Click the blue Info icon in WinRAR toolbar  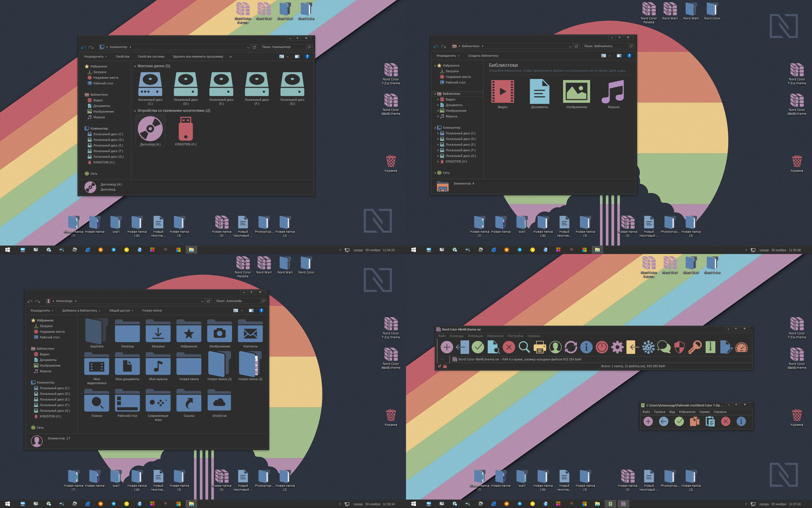(x=586, y=347)
